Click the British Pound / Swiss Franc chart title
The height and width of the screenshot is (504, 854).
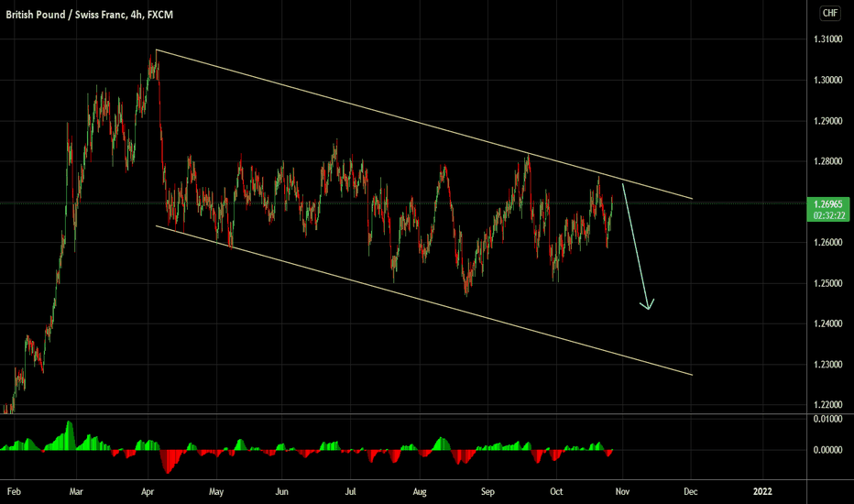89,15
